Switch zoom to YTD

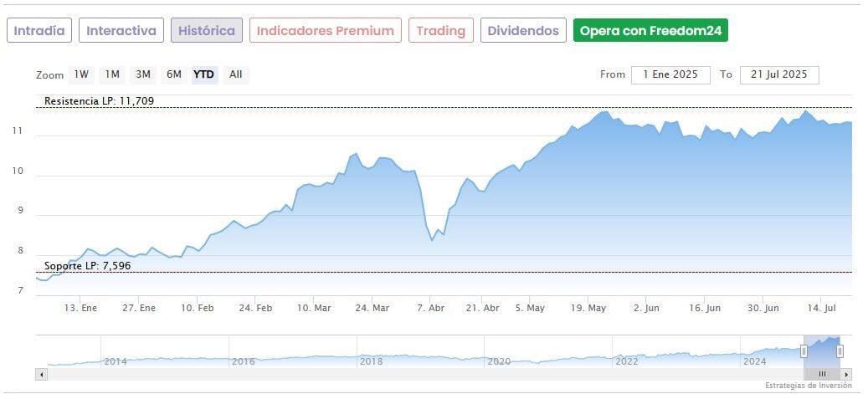click(x=204, y=74)
